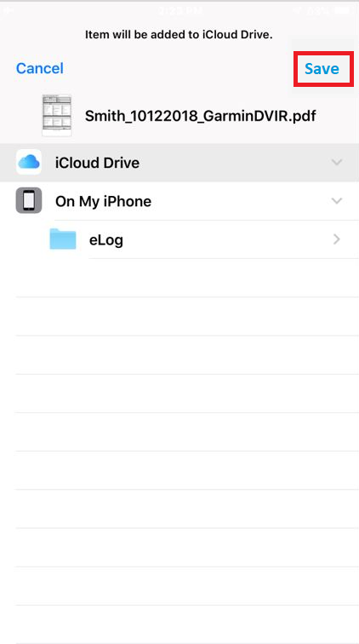
Task: Tap the blue eLog folder icon
Action: pyautogui.click(x=63, y=239)
